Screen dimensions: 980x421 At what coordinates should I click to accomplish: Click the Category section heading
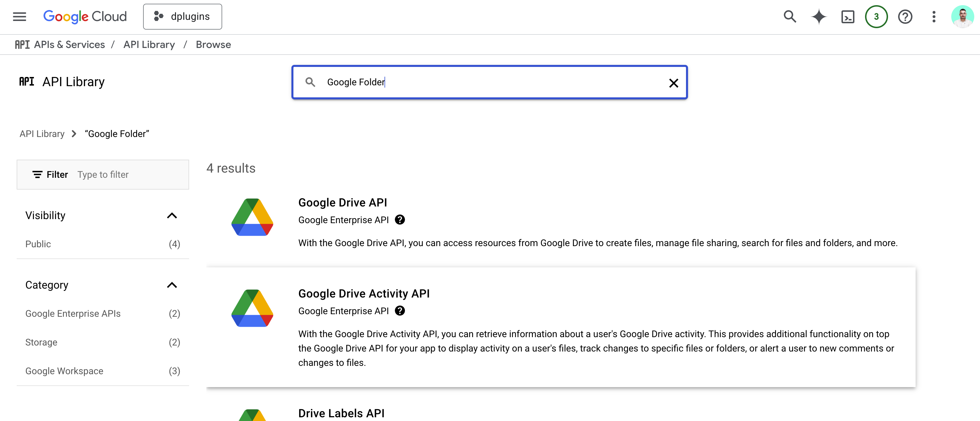[47, 285]
